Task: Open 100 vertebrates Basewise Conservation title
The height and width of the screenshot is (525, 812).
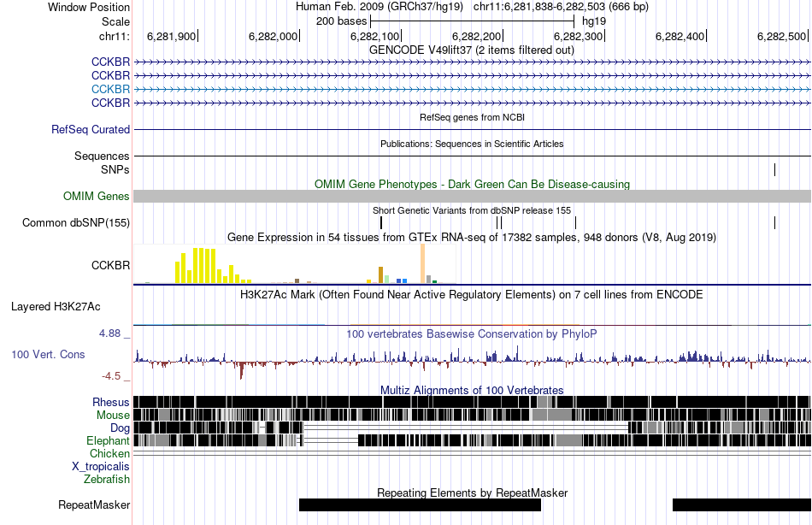Action: (x=471, y=334)
